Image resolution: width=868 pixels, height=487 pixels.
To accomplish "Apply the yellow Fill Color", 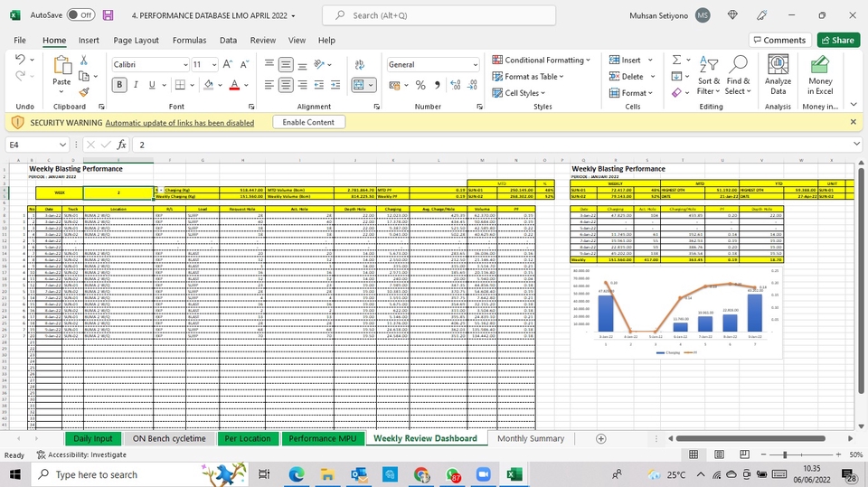I will (x=208, y=85).
